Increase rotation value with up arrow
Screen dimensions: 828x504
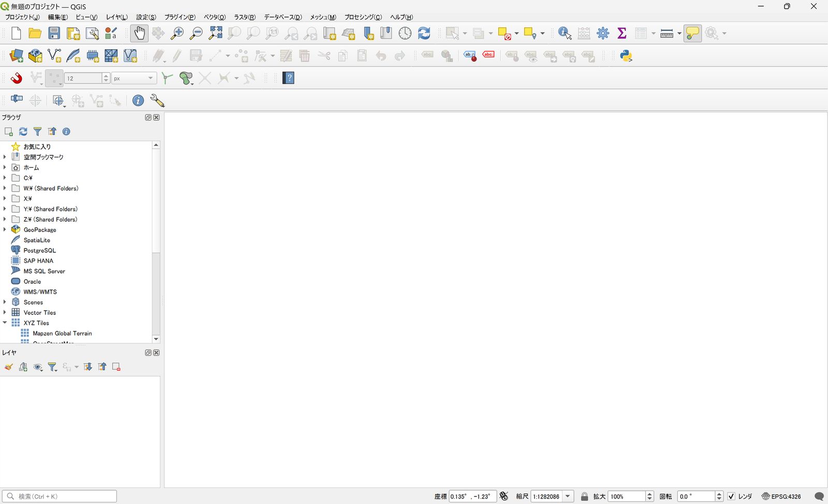coord(719,494)
